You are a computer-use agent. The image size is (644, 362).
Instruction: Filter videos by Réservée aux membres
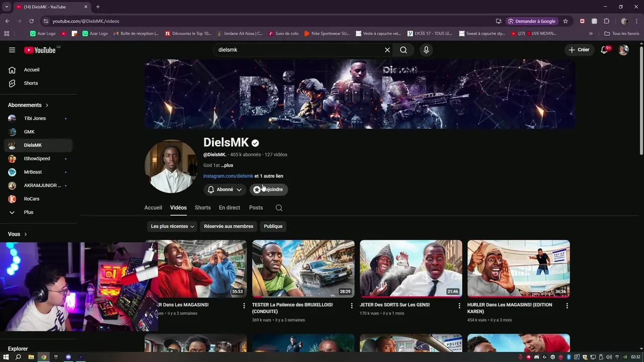(x=228, y=226)
